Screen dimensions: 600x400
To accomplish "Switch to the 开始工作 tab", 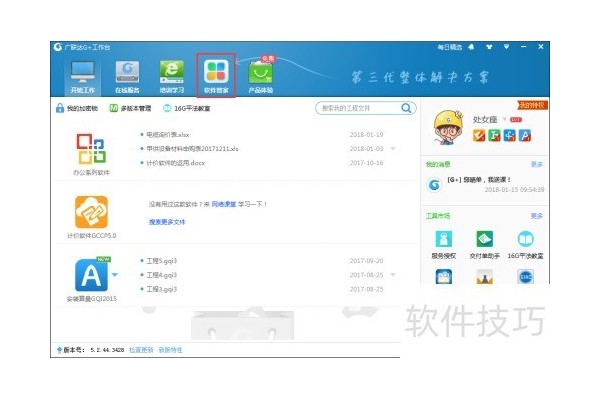I will click(82, 77).
